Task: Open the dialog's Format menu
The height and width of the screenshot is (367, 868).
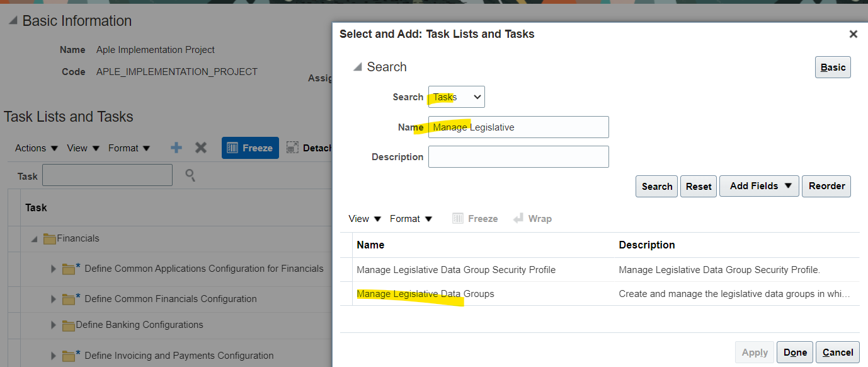Action: [x=411, y=219]
